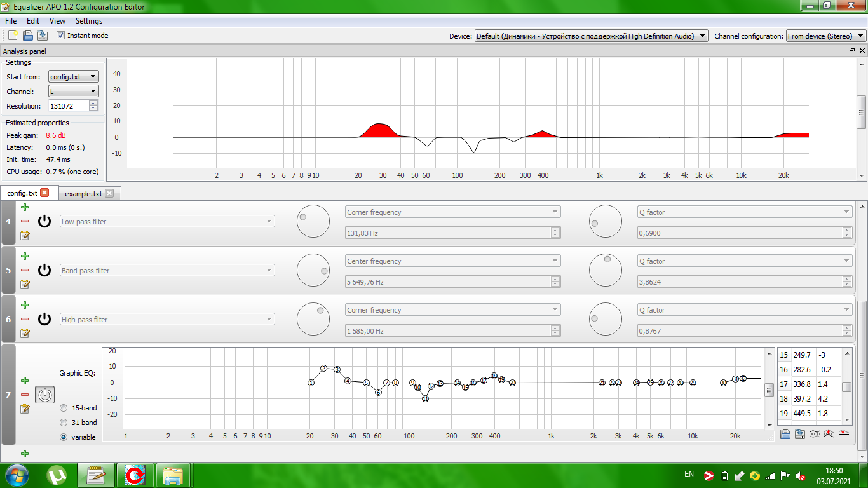Add a filter above row 6
This screenshot has width=868, height=488.
pos(25,305)
